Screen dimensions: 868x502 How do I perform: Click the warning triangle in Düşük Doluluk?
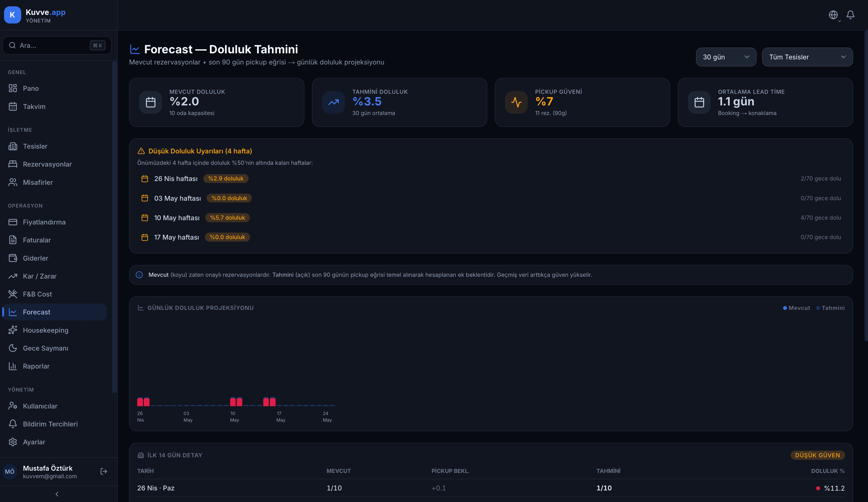click(x=141, y=151)
